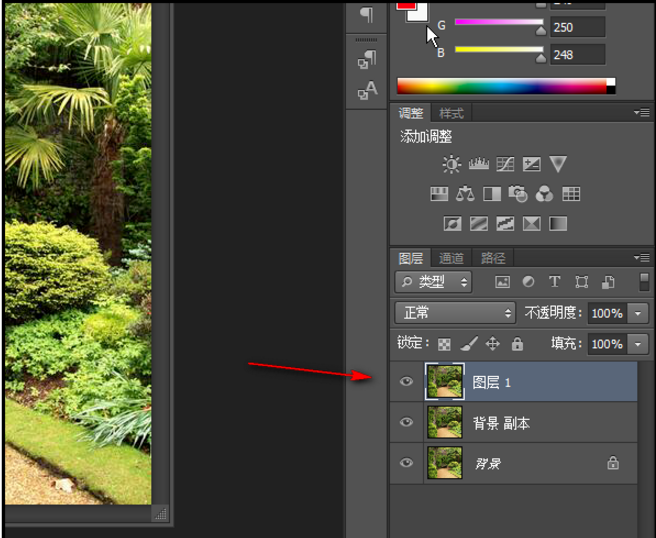Hide the 背景 副本 layer

click(x=406, y=423)
